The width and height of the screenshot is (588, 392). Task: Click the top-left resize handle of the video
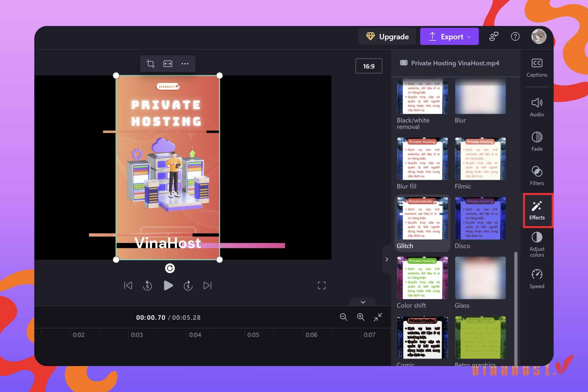click(116, 75)
